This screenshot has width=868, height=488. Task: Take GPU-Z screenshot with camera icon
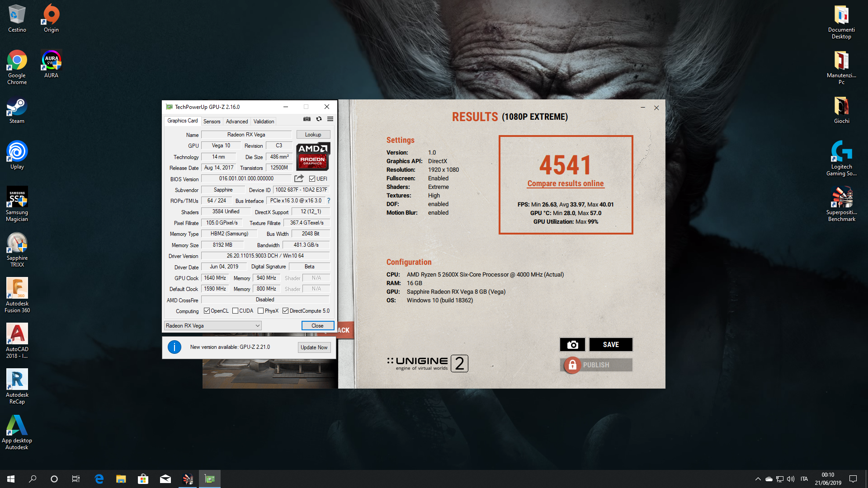[307, 119]
